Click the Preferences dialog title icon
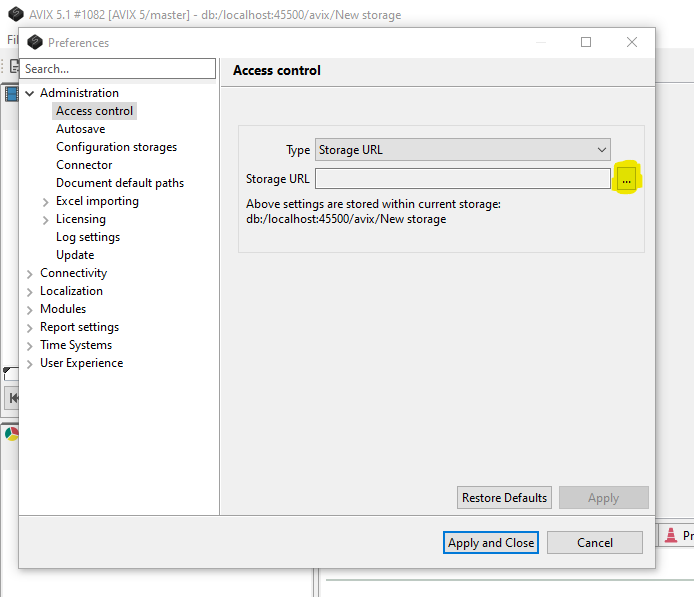This screenshot has width=694, height=597. coord(35,42)
